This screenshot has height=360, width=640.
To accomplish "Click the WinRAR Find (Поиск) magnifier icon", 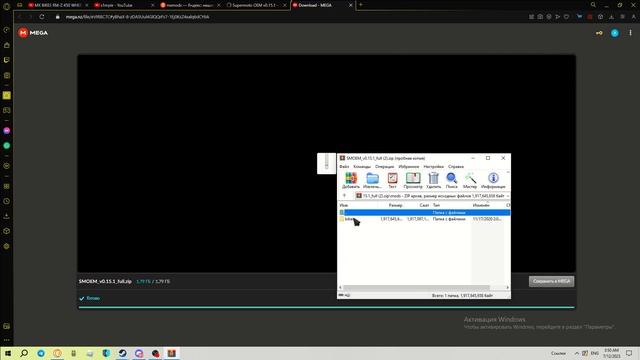I will point(451,180).
